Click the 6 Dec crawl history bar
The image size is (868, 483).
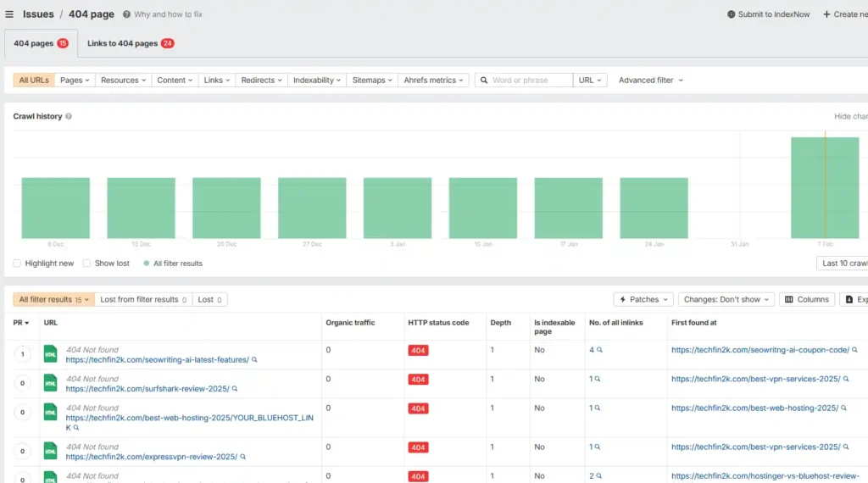[x=55, y=208]
